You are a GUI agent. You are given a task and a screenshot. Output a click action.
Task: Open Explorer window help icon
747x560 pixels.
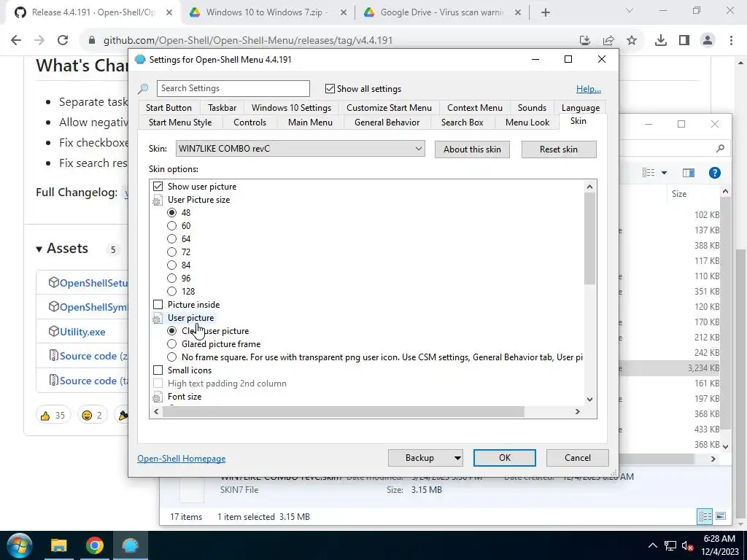(x=715, y=173)
